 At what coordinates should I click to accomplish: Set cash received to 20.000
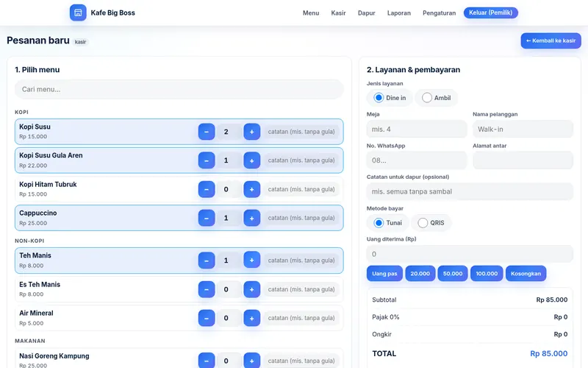420,273
